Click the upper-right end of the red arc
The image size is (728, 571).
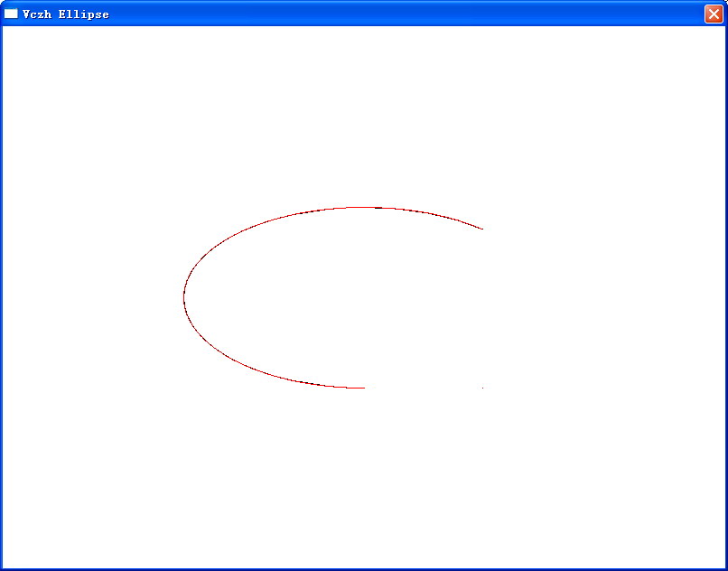click(x=482, y=229)
